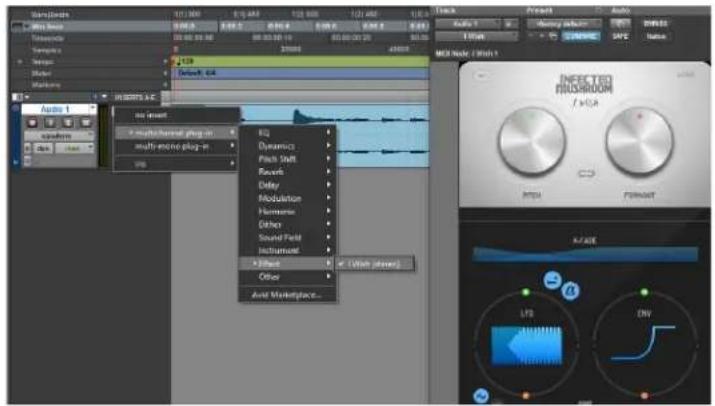Open the I Wish plug-in selector dropdown
This screenshot has height=406, width=715.
point(477,36)
